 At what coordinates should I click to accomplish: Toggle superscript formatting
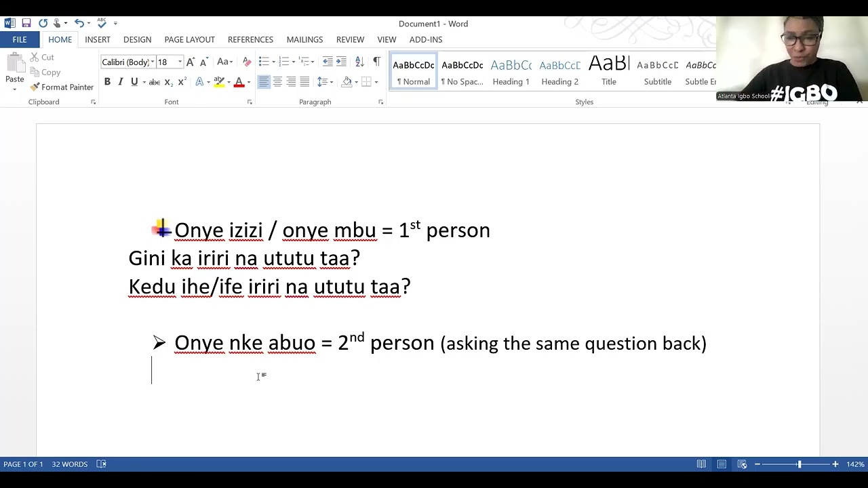click(182, 82)
